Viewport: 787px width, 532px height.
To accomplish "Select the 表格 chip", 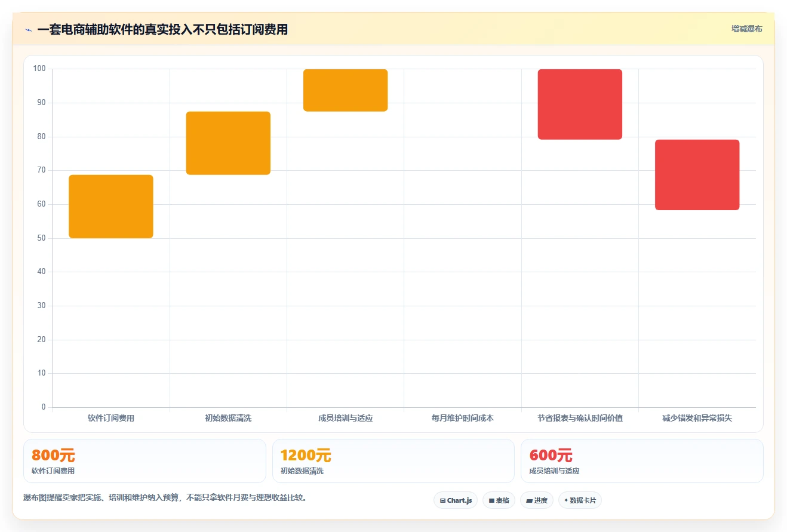I will click(499, 500).
